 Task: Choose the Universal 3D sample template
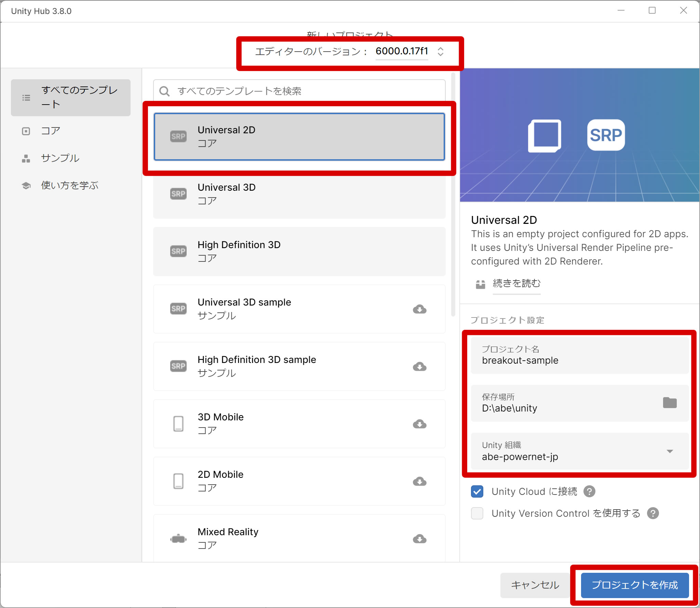point(299,309)
